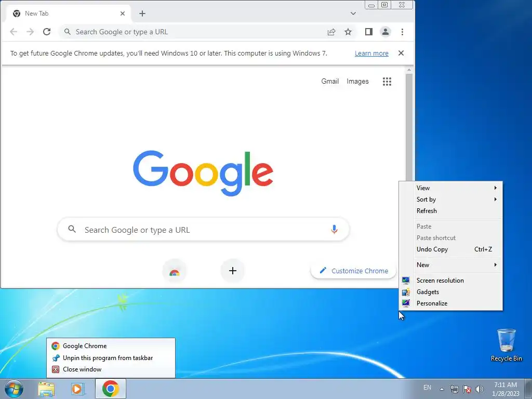Open the Gmail link
532x399 pixels.
click(330, 82)
